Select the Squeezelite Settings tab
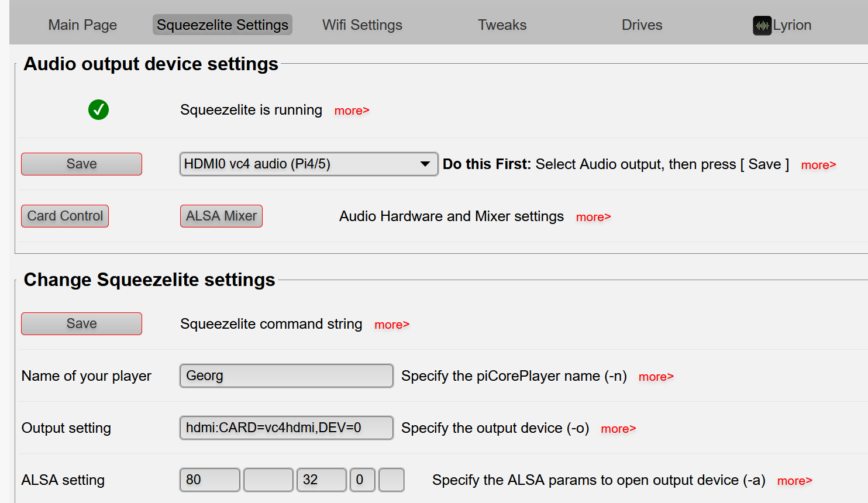Screen dimensions: 868x503 coord(222,25)
